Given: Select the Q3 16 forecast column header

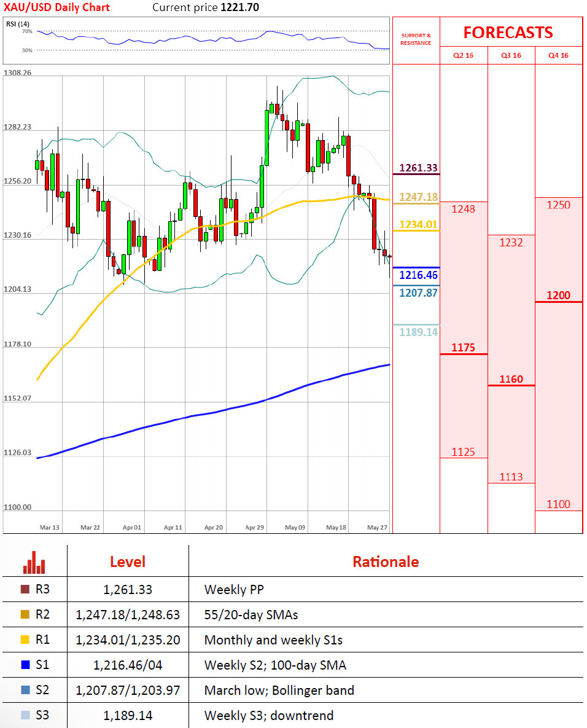Looking at the screenshot, I should pos(511,55).
